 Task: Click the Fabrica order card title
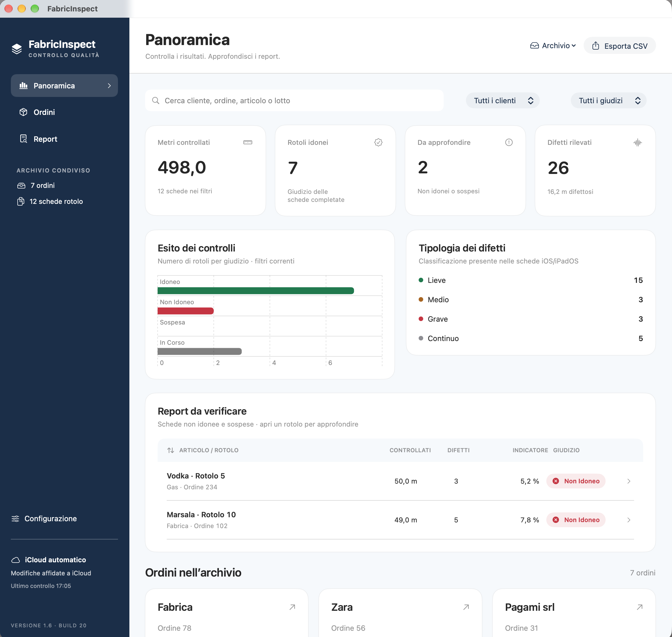tap(175, 607)
